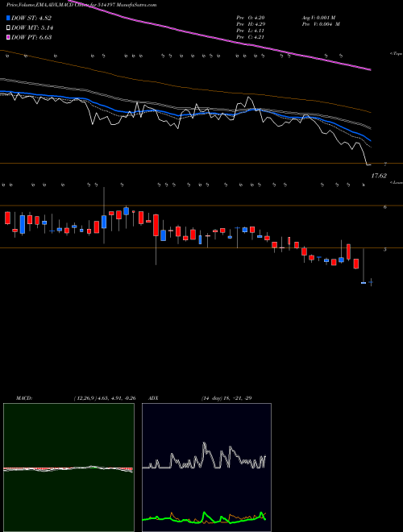Click the 'Pre C: 4.21' close value
Image resolution: width=403 pixels, height=532 pixels.
tap(251, 37)
